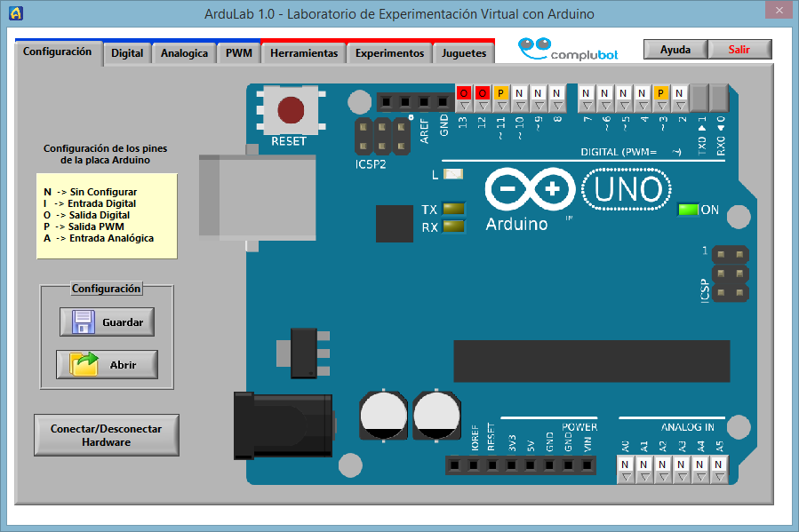Switch to the Digital tab

(x=127, y=53)
